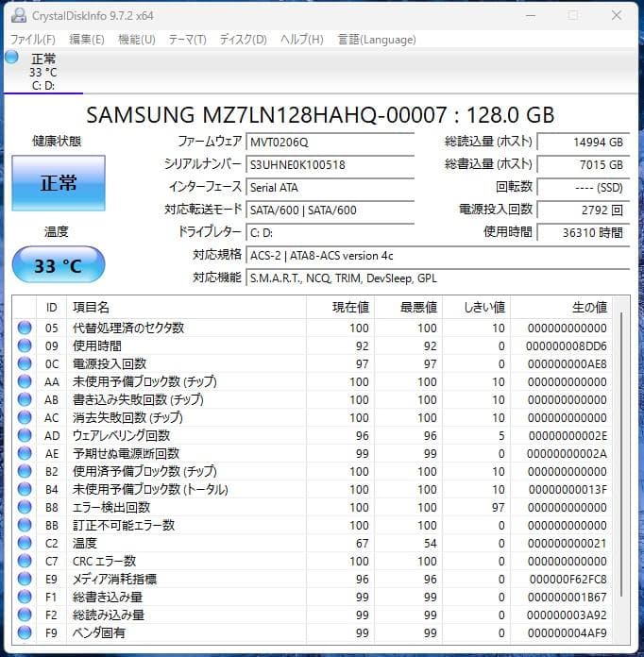Click the status orb in row F9 ベンダ固有

point(25,632)
